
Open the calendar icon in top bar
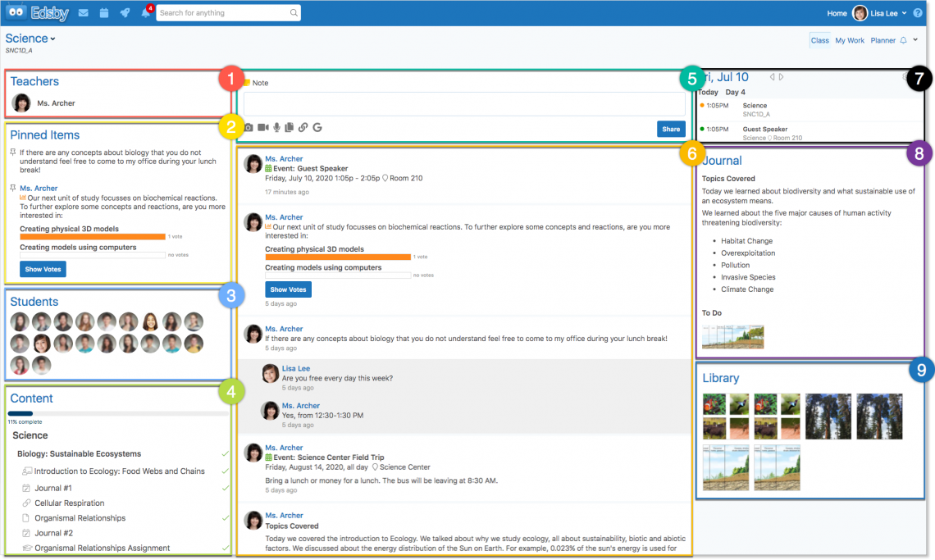104,13
